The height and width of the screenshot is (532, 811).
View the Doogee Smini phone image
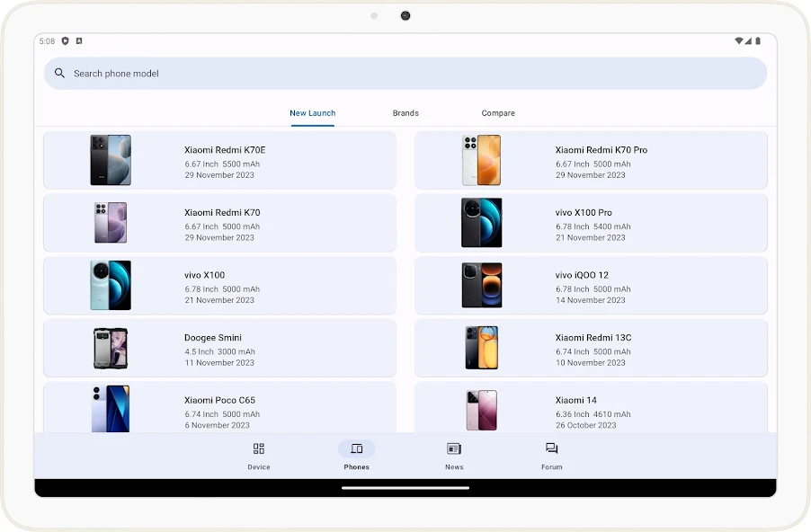point(111,348)
